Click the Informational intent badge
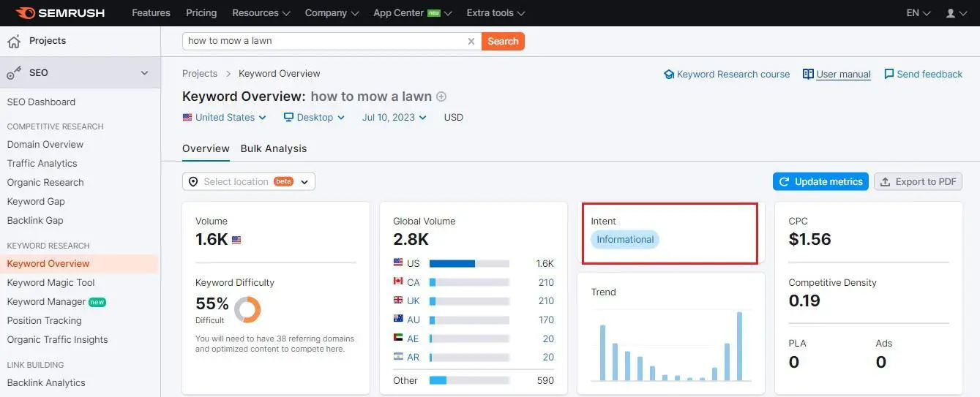This screenshot has width=980, height=397. click(x=625, y=239)
